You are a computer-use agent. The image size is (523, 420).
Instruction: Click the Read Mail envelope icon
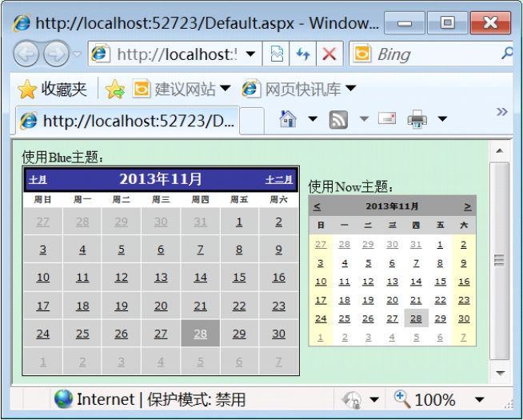click(387, 118)
